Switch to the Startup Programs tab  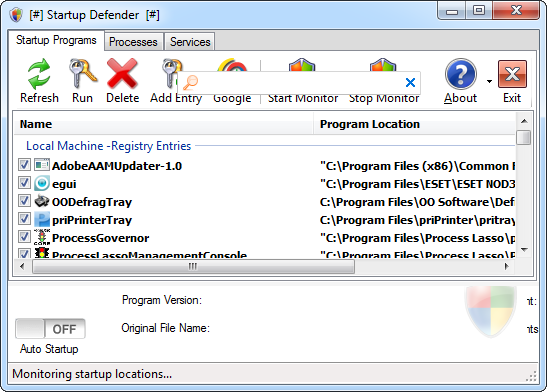[56, 40]
